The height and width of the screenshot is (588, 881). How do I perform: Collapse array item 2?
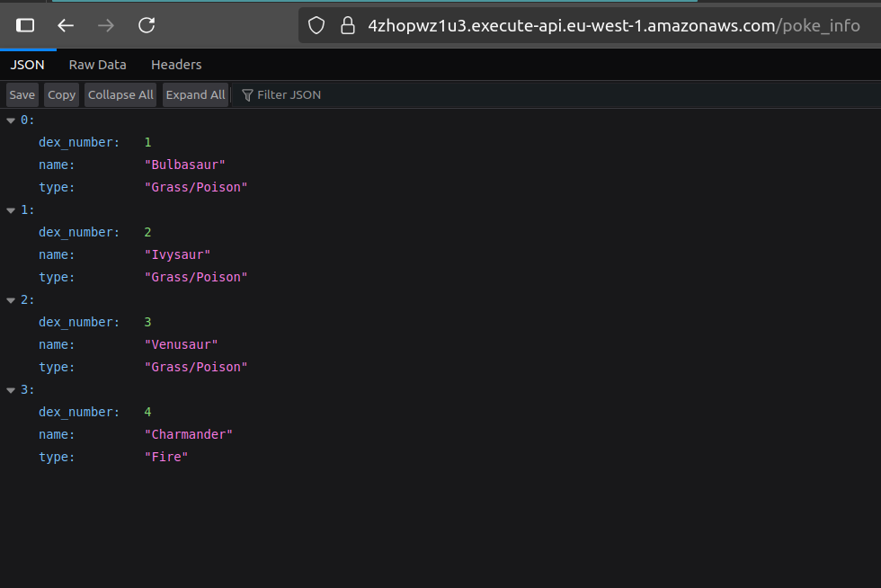(x=11, y=300)
